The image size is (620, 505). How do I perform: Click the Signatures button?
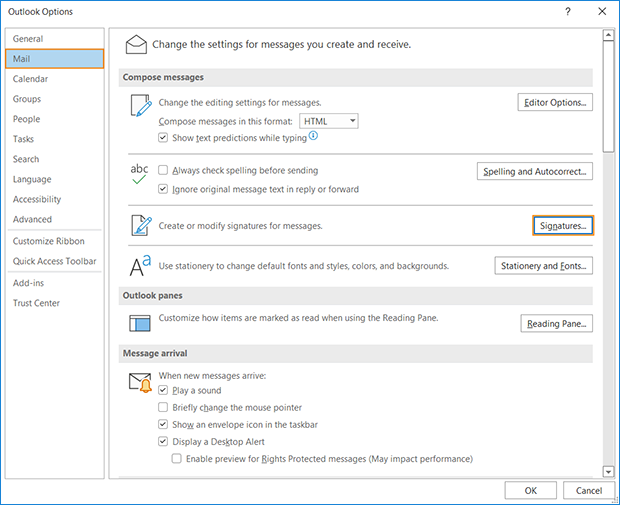563,225
